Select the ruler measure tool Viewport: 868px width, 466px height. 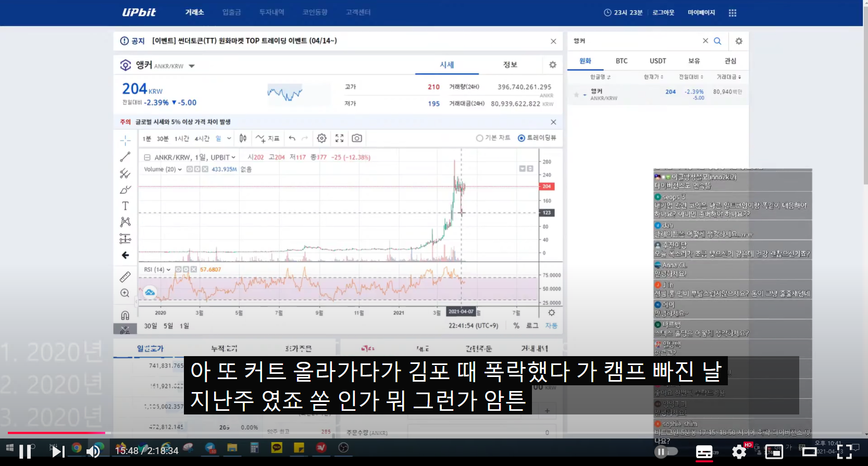tap(125, 277)
